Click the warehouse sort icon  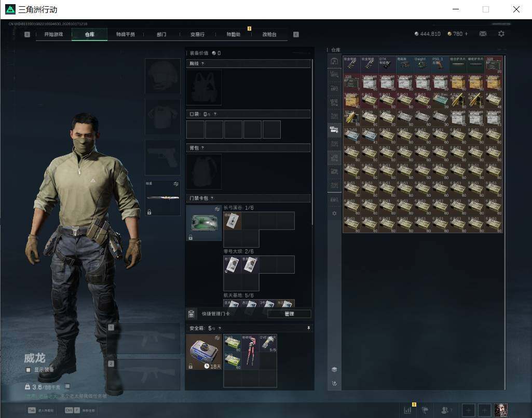click(x=334, y=383)
